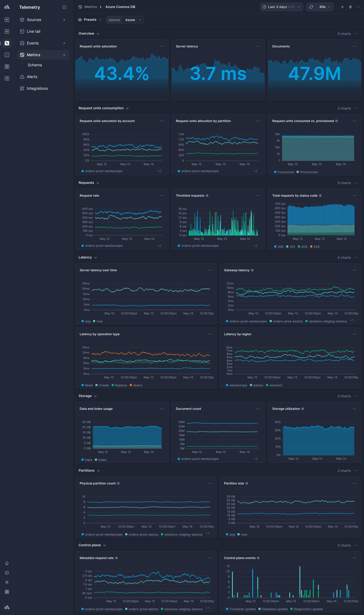The height and width of the screenshot is (615, 364).
Task: Click Throttled requests info icon
Action: coord(207,196)
